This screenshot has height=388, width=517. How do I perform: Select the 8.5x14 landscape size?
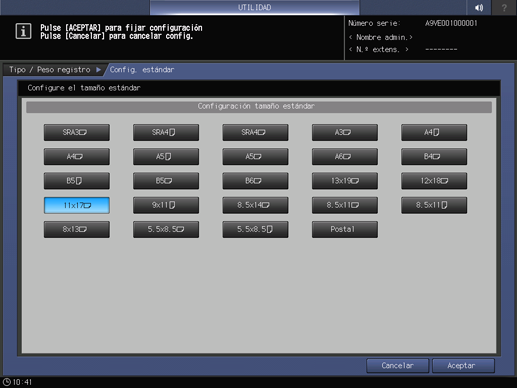(x=255, y=205)
